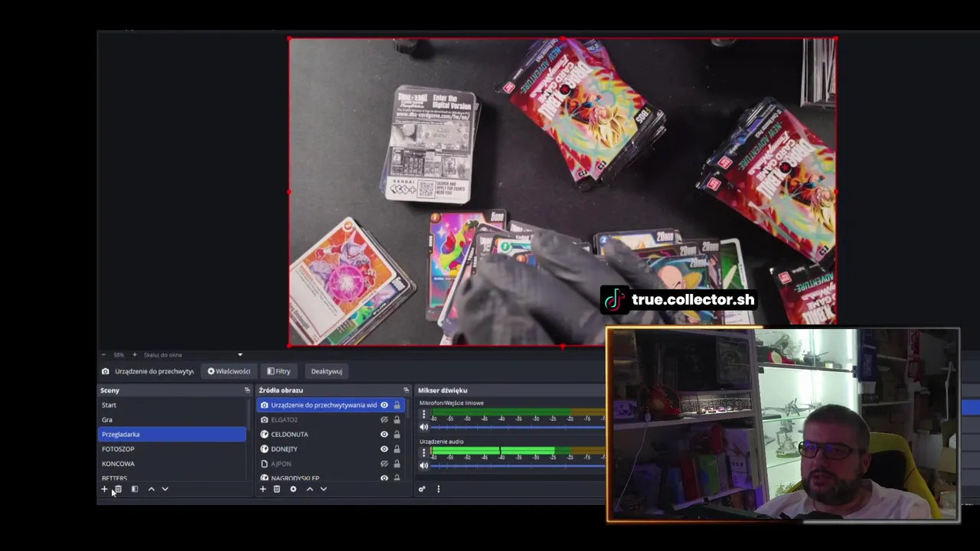The height and width of the screenshot is (551, 980).
Task: Remove selected scene with the trash icon
Action: tap(118, 489)
